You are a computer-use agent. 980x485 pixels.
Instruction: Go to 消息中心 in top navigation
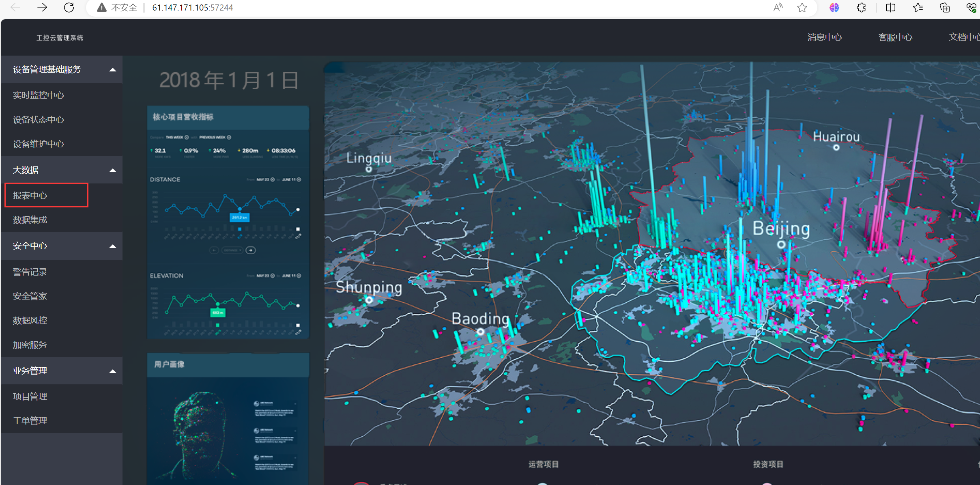pos(824,37)
